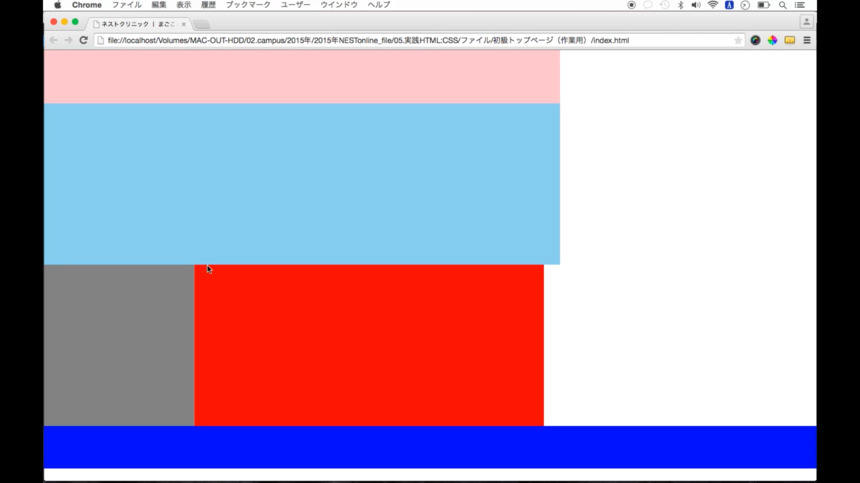Open the ユーザー menu
The width and height of the screenshot is (860, 483).
(x=296, y=5)
